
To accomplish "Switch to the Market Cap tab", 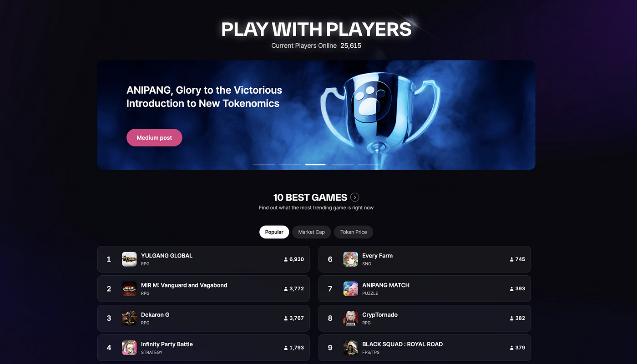I will [312, 232].
